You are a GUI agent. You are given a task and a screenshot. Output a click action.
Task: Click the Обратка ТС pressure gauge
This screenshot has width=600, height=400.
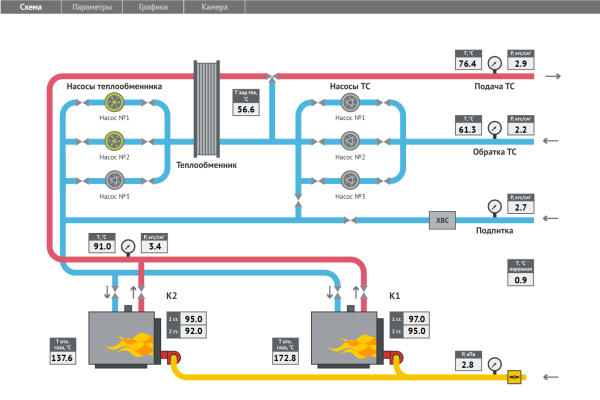[494, 128]
